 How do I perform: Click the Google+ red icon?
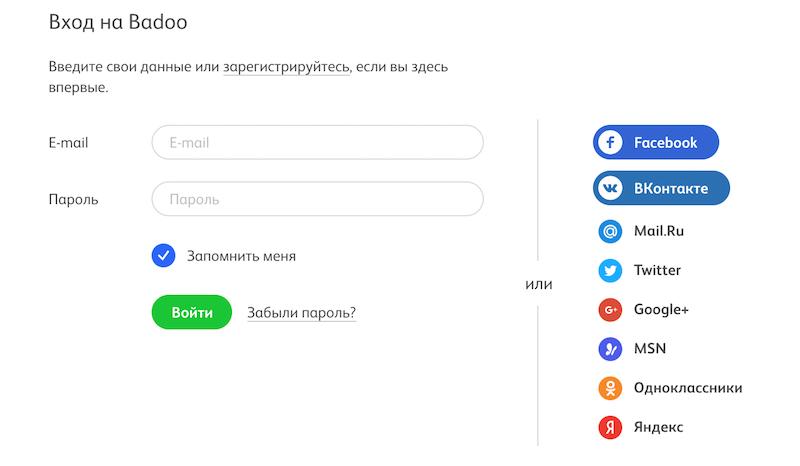point(610,310)
